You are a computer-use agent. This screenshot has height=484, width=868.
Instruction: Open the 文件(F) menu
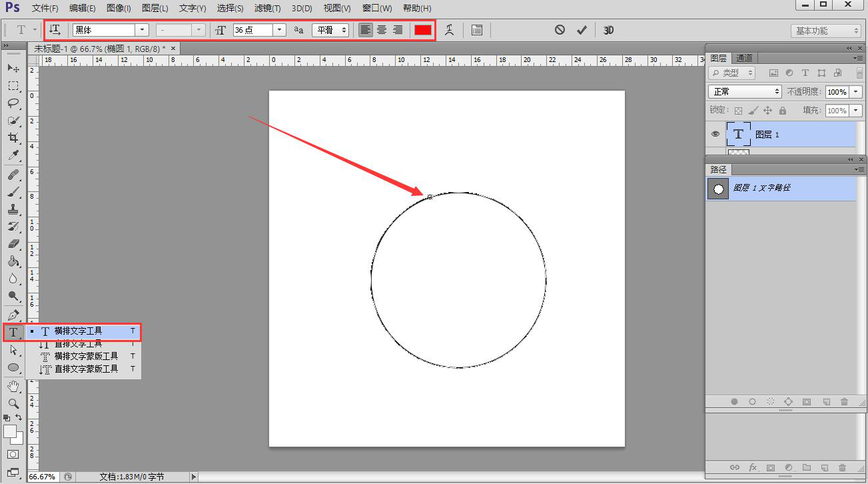pos(45,9)
